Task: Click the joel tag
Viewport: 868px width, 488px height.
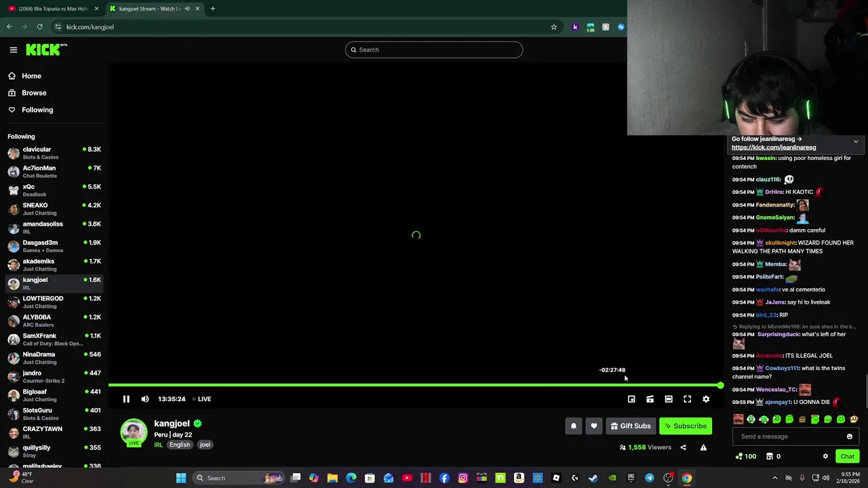Action: (205, 445)
